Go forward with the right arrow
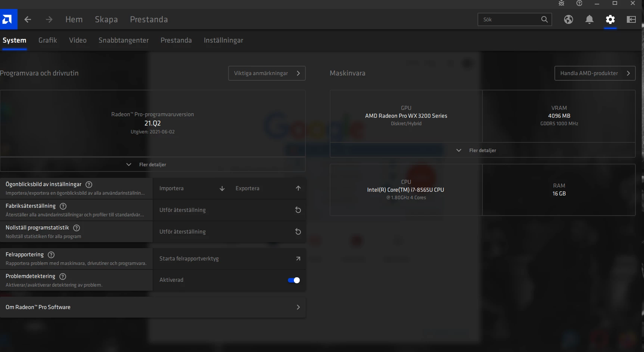This screenshot has width=644, height=352. 49,19
